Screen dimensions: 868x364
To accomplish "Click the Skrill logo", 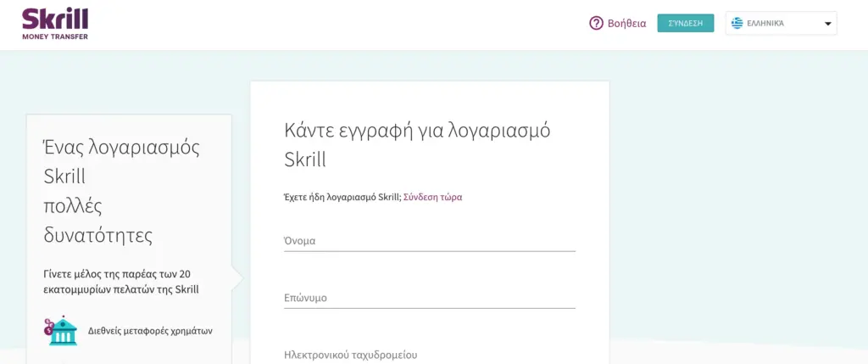I will point(54,19).
